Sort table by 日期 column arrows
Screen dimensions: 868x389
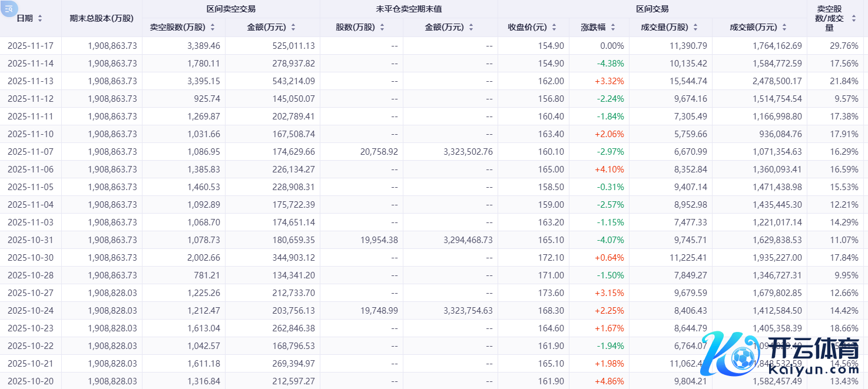(x=40, y=18)
